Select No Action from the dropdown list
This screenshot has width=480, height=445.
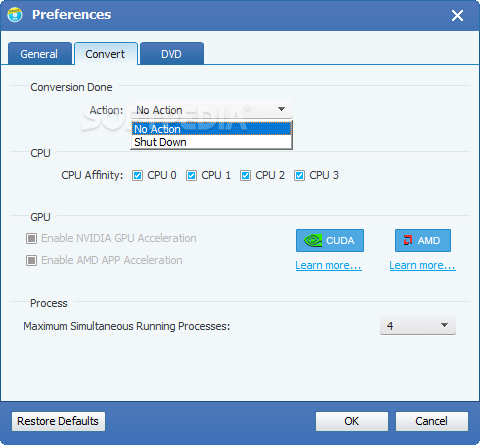coord(212,129)
